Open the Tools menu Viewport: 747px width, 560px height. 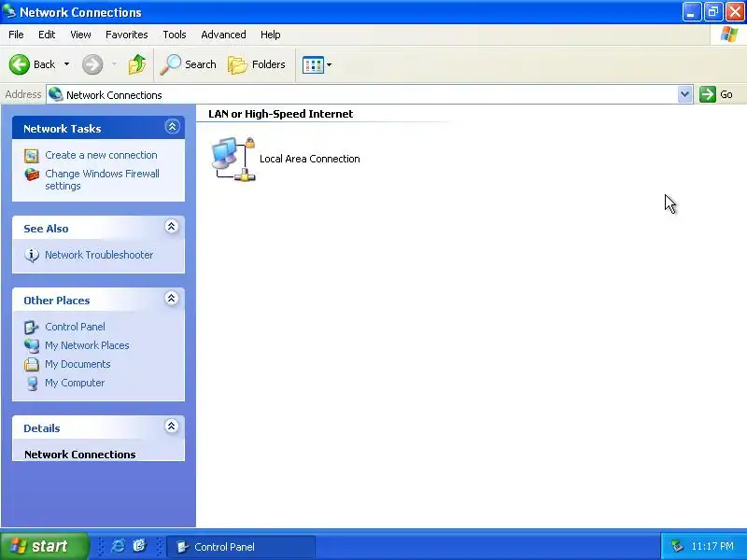(x=175, y=35)
